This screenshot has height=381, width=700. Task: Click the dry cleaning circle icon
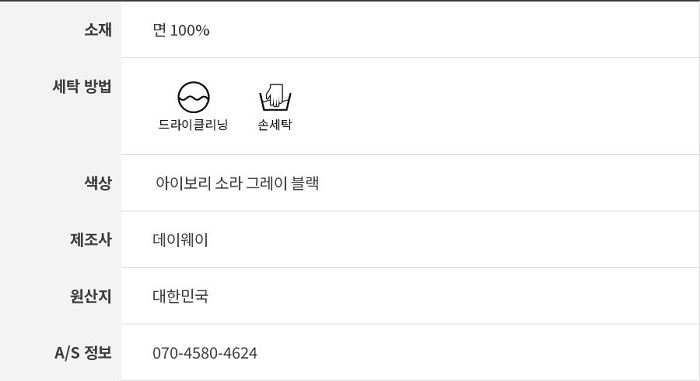(x=193, y=97)
